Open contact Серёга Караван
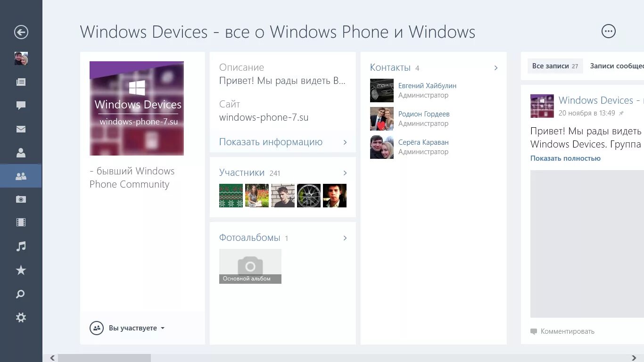644x362 pixels. pos(423,142)
